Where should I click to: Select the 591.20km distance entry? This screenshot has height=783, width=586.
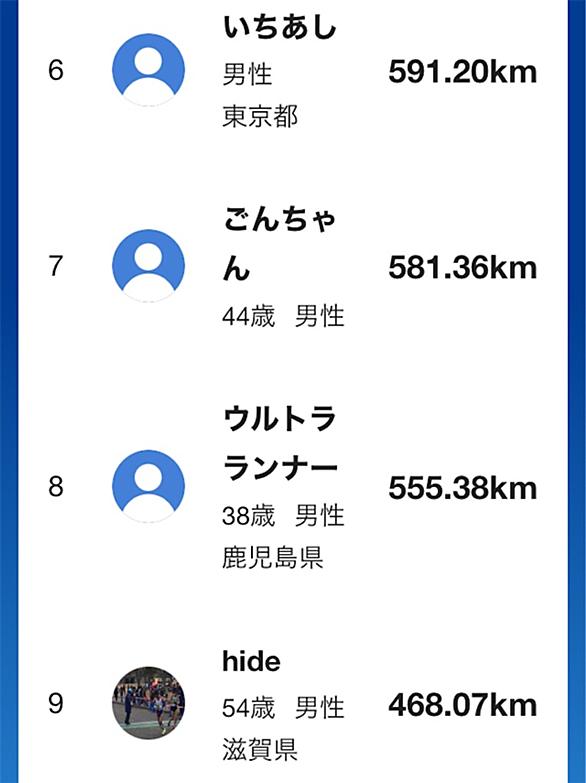(x=463, y=72)
